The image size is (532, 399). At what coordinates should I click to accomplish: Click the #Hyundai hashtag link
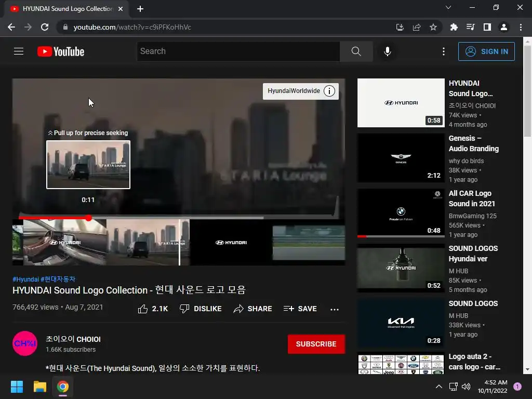click(26, 279)
